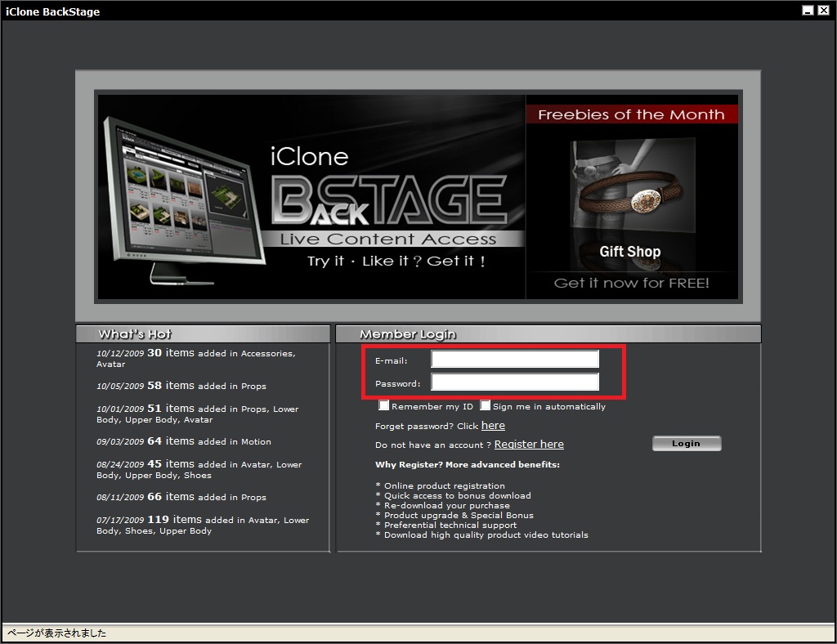Click the monitor image in the banner
This screenshot has width=837, height=644.
[184, 200]
